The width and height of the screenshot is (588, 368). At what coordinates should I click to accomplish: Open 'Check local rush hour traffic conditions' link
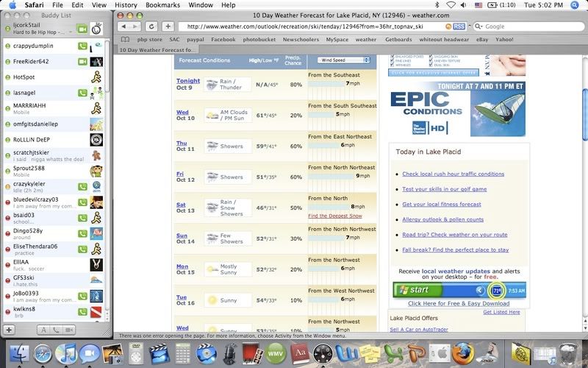click(x=453, y=174)
